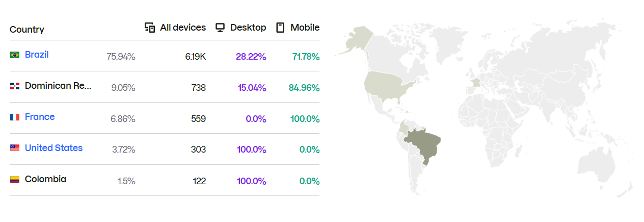
Task: Click the All devices icon
Action: 150,28
